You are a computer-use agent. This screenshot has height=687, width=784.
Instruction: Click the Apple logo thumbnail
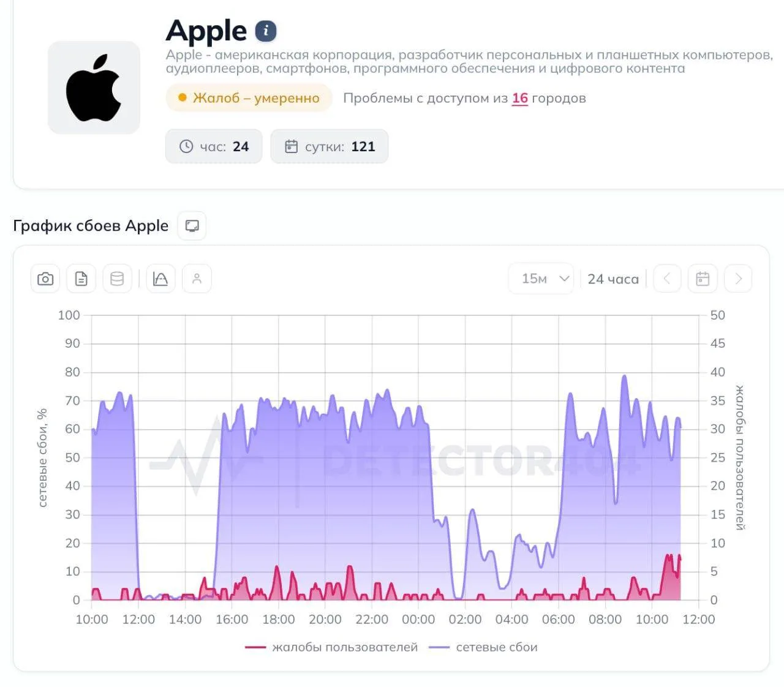point(94,88)
